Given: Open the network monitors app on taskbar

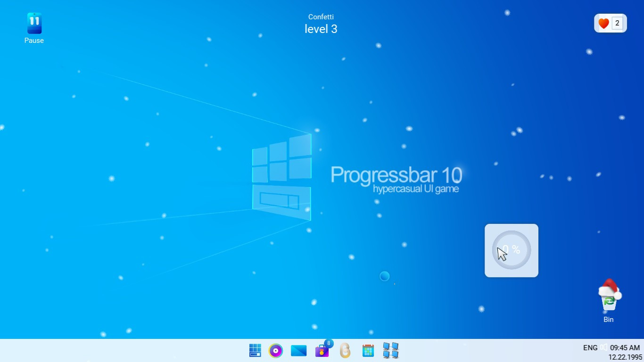Looking at the screenshot, I should (x=391, y=351).
